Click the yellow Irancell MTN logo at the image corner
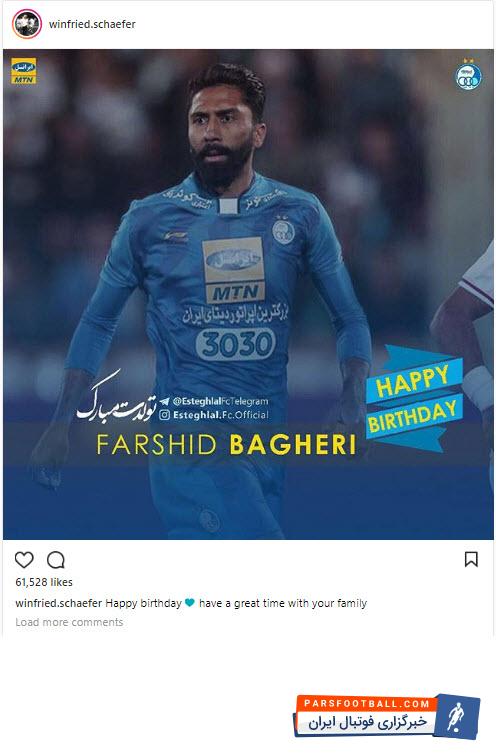 [x=24, y=71]
